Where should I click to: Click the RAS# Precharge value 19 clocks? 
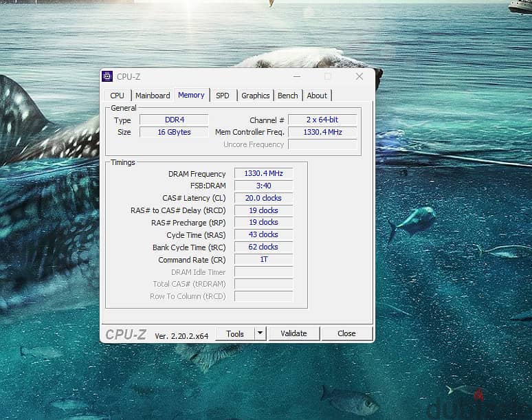click(264, 222)
